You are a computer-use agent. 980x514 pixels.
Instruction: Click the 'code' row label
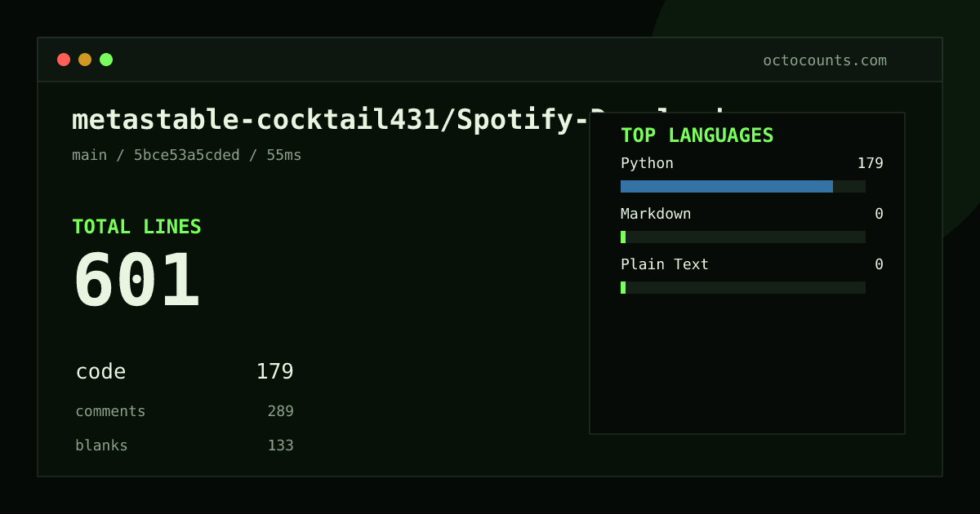(x=100, y=372)
